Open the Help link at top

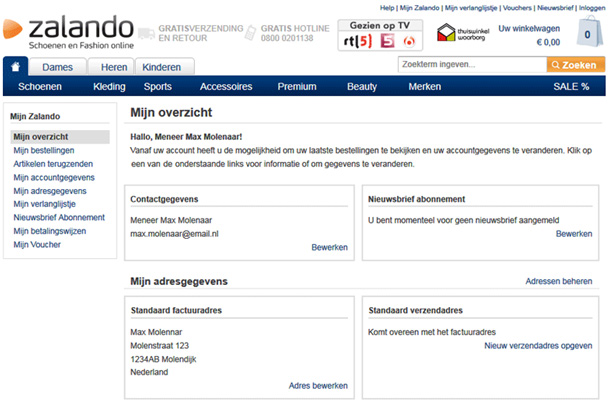click(387, 8)
